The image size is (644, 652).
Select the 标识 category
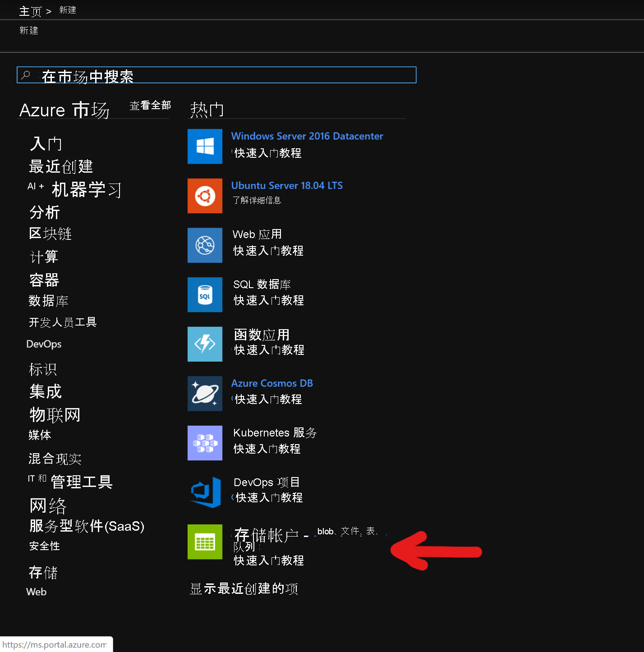(43, 369)
